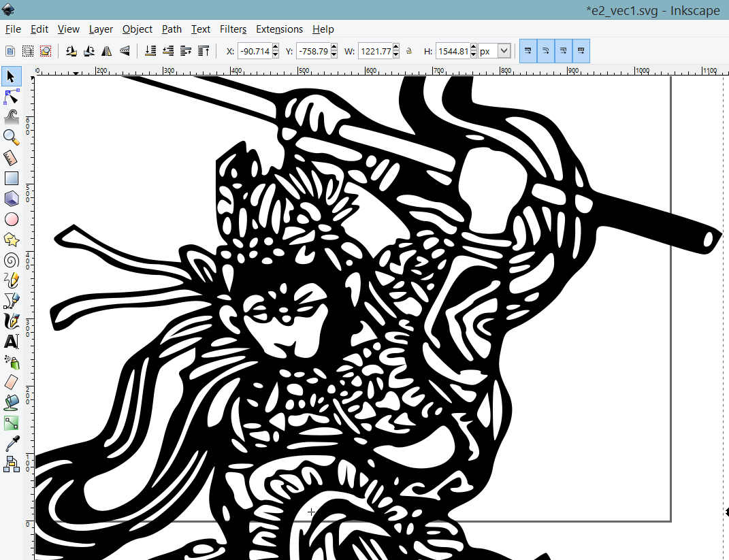Lower selection one step
The width and height of the screenshot is (729, 560).
click(168, 51)
